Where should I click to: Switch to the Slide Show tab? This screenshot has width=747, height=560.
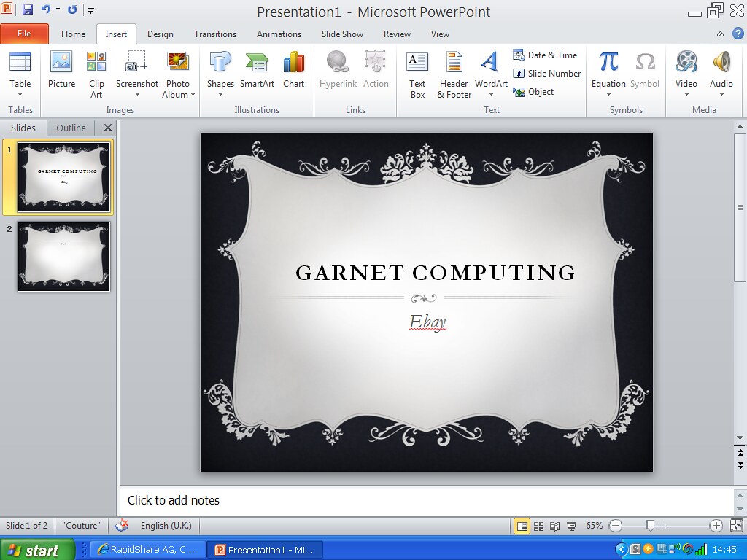point(342,34)
